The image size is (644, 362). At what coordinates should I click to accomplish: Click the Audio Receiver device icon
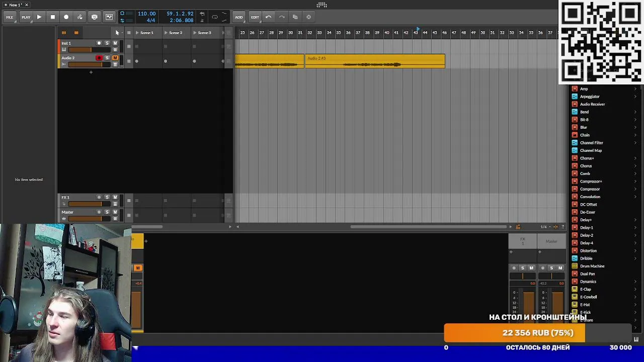pos(575,104)
